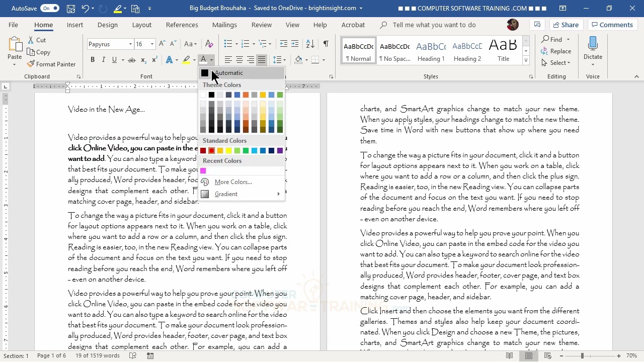This screenshot has width=644, height=362.
Task: Click the Decrease Indent icon
Action: click(x=284, y=44)
